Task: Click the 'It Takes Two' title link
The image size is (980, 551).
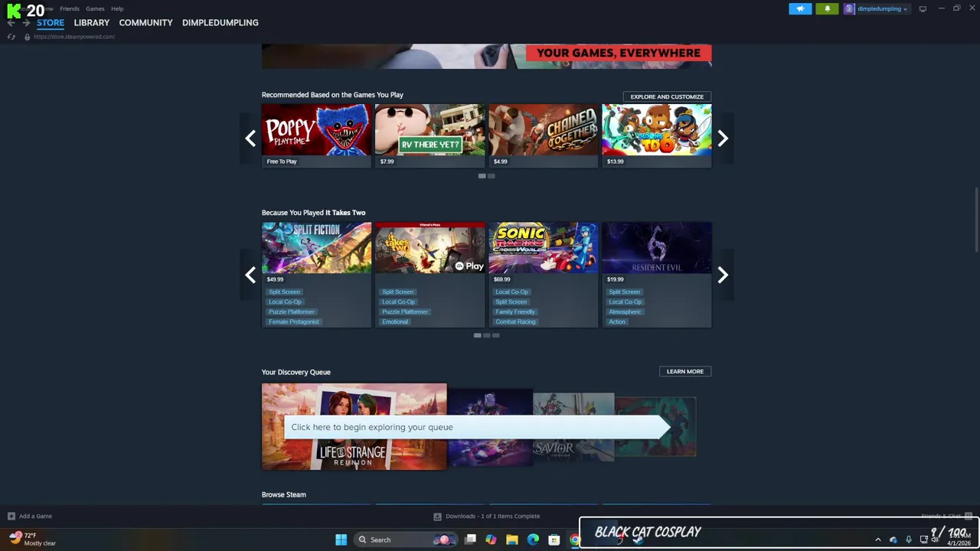Action: click(x=345, y=213)
